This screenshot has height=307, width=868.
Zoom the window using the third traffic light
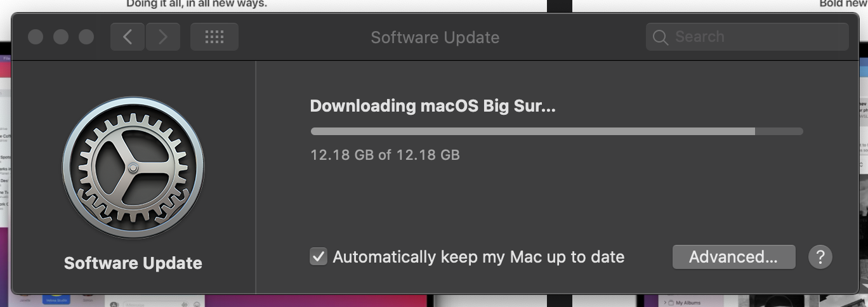click(86, 37)
